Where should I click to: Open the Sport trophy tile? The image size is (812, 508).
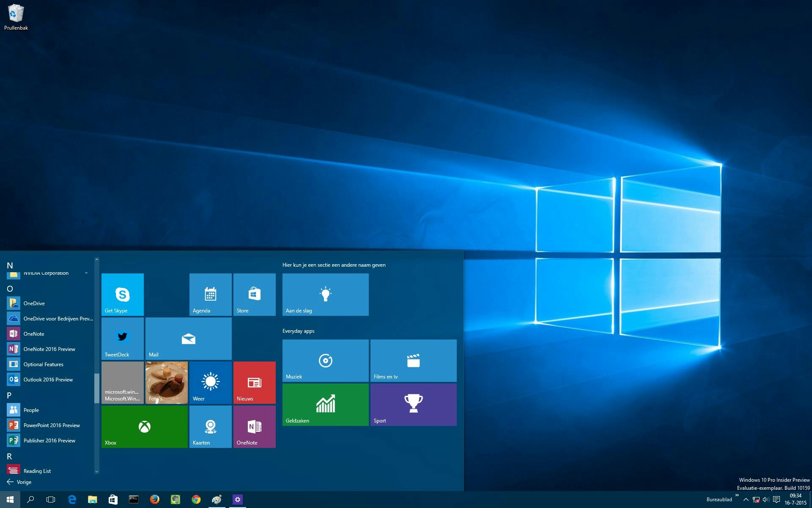(413, 404)
